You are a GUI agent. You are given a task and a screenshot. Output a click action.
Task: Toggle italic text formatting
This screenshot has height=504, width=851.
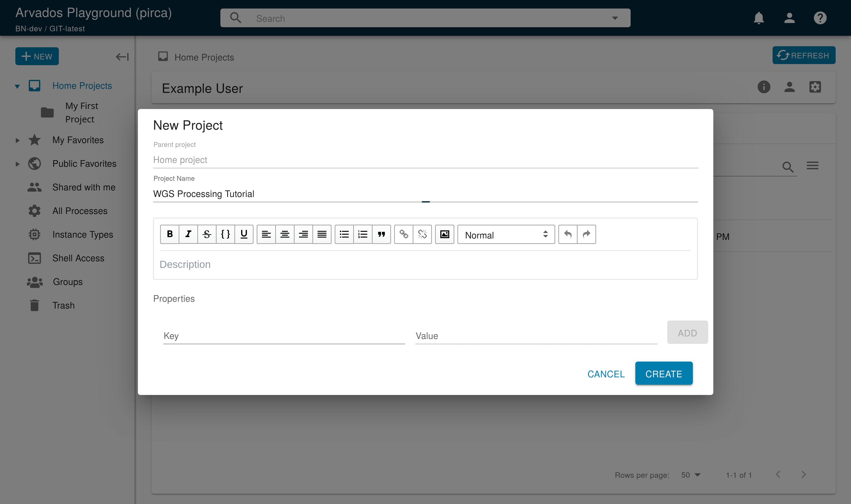(x=188, y=234)
